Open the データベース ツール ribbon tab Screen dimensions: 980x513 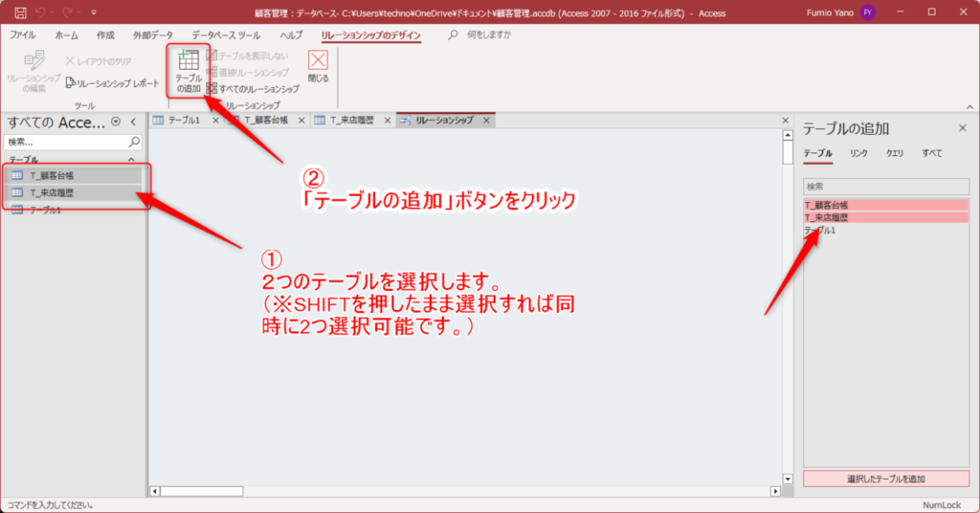pos(225,34)
